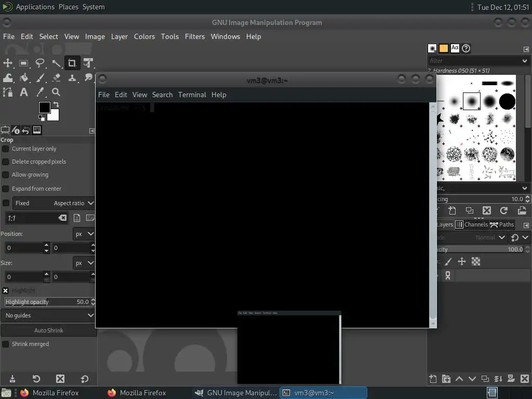Image resolution: width=532 pixels, height=399 pixels.
Task: Open the layer Mode Normal dropdown
Action: (x=473, y=237)
